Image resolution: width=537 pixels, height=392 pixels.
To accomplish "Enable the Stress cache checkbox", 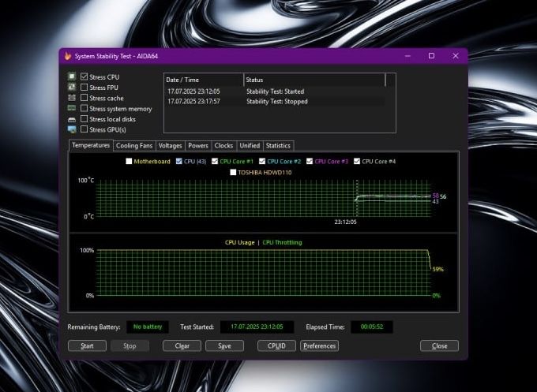I will 84,98.
